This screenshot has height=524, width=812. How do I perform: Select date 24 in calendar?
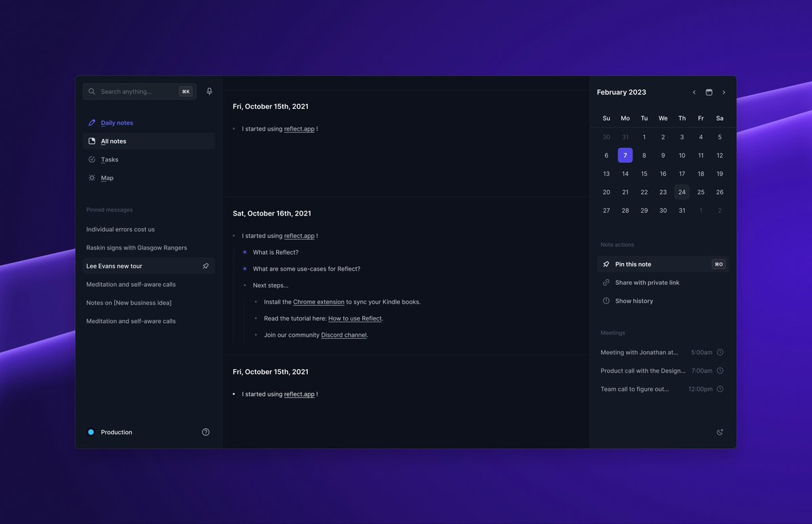click(x=682, y=192)
